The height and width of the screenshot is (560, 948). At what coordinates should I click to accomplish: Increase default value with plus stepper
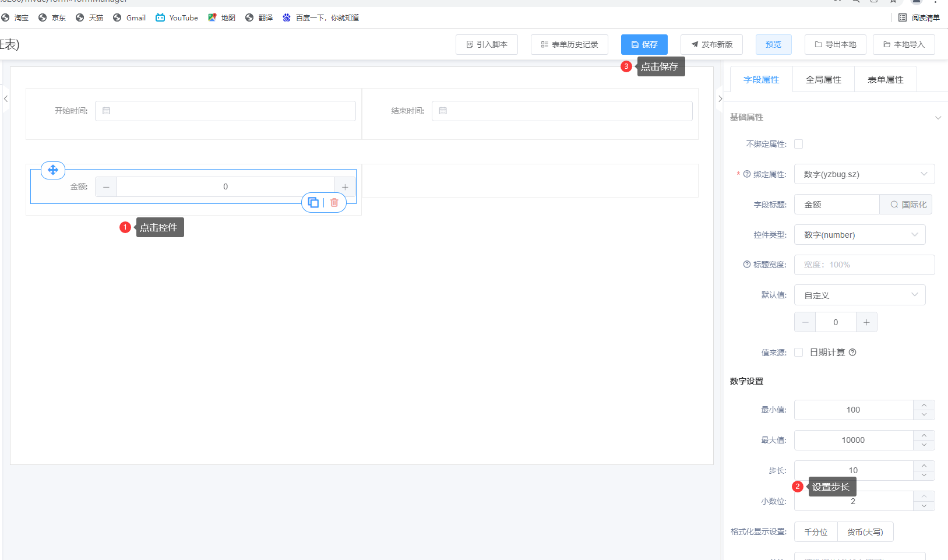tap(866, 322)
